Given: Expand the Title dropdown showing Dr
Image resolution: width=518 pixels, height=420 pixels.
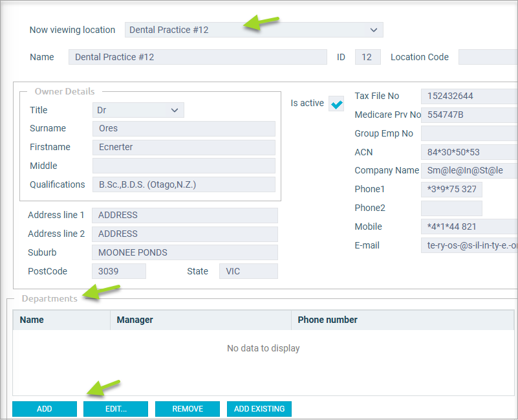Looking at the screenshot, I should [138, 110].
